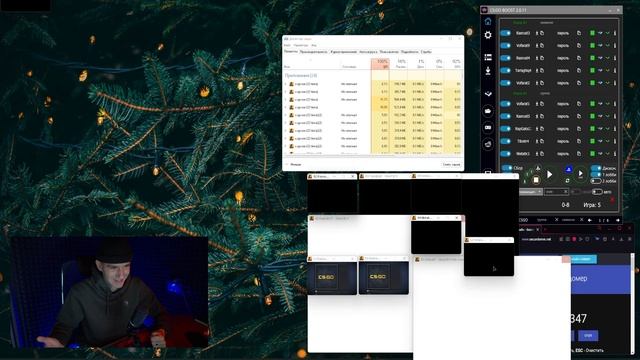Screen dimensions: 640x360
Task: Toggle the switch on the second account row
Action: point(506,45)
